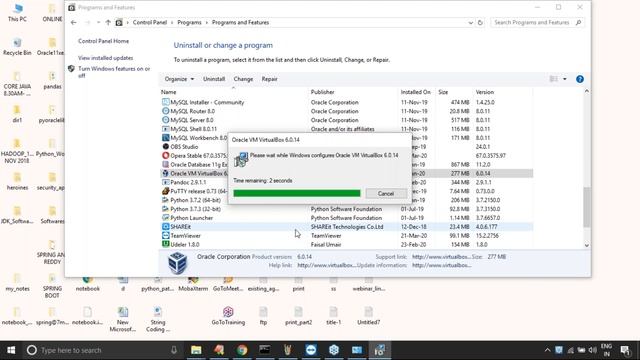The image size is (640, 360).
Task: Open Control Panel Home link
Action: [103, 41]
